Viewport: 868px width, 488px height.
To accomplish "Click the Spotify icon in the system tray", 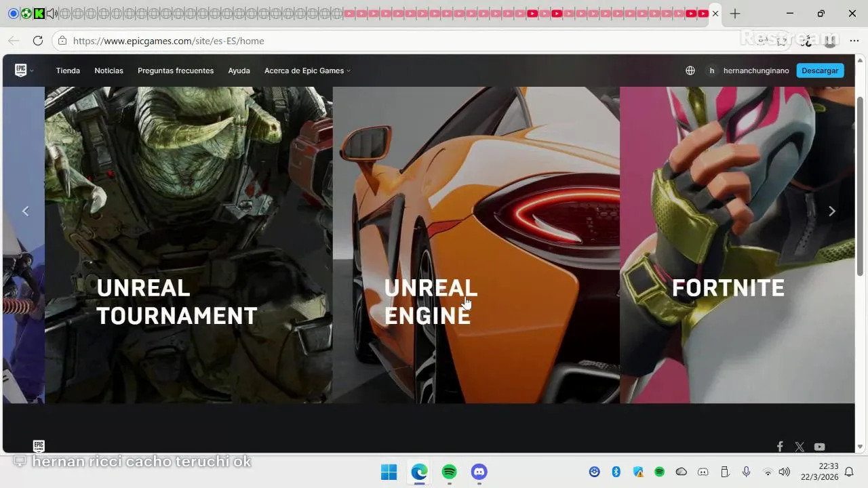I will (x=659, y=472).
